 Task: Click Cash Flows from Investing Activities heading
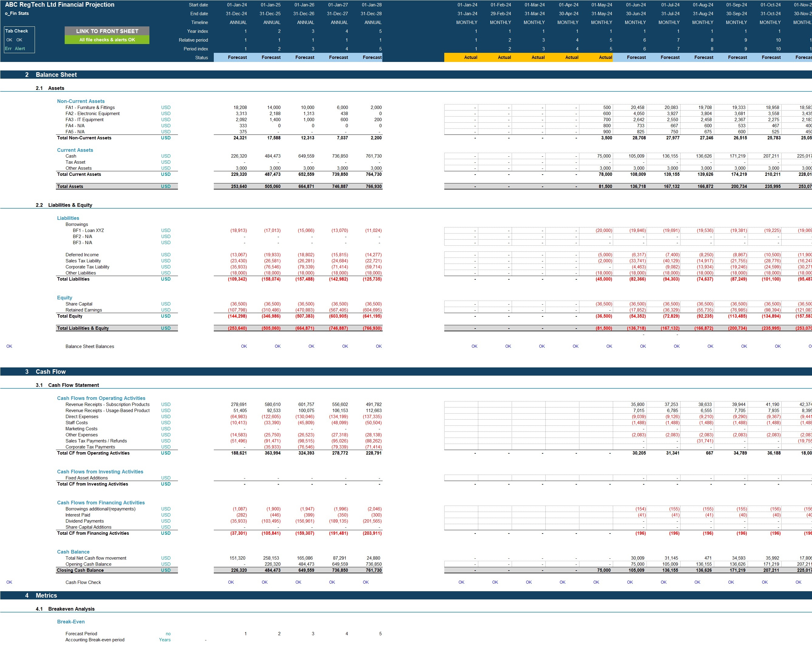[100, 471]
